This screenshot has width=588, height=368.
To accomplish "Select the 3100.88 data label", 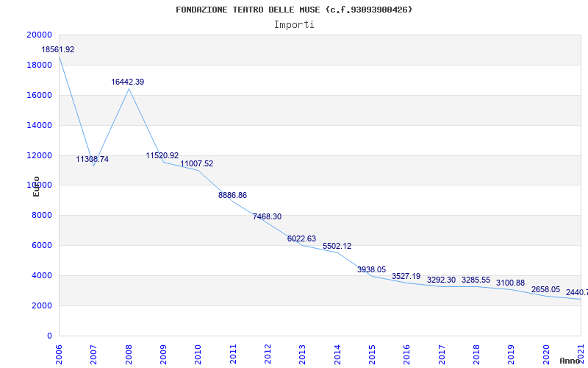I will coord(510,283).
